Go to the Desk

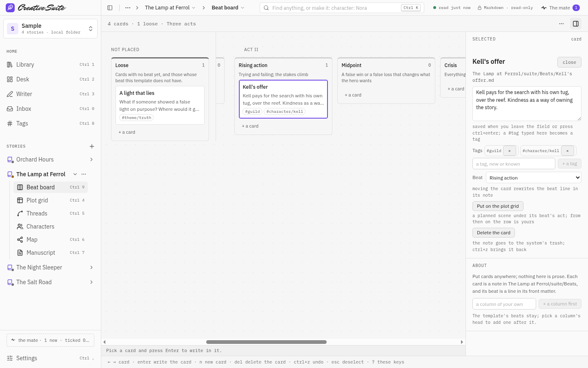click(50, 79)
